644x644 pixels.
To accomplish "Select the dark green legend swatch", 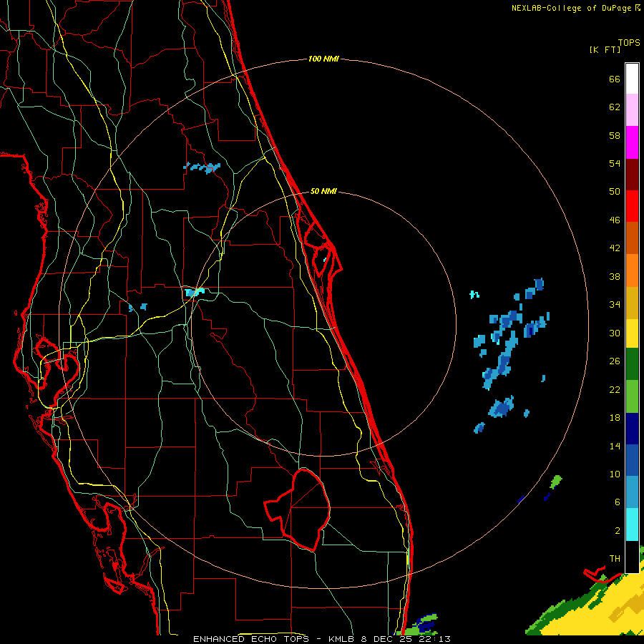I will pos(632,364).
